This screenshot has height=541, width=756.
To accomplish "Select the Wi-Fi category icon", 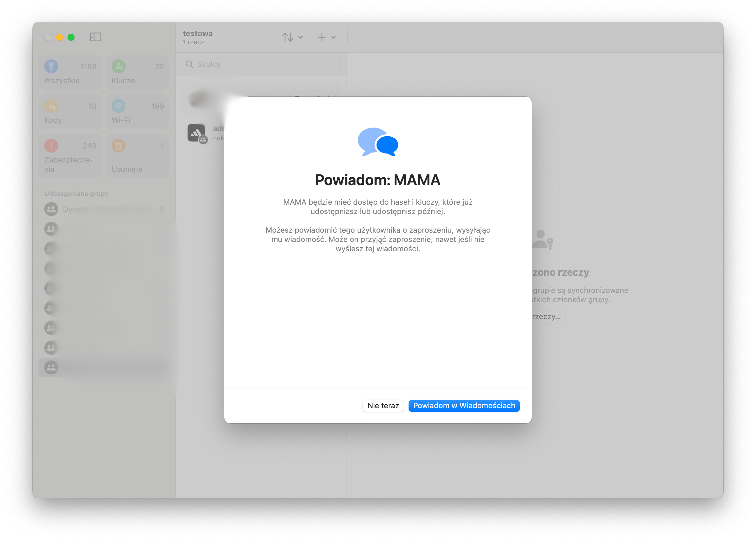I will tap(118, 106).
